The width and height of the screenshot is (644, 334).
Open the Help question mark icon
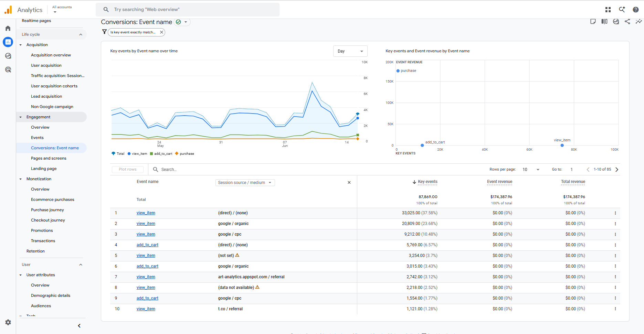point(635,10)
